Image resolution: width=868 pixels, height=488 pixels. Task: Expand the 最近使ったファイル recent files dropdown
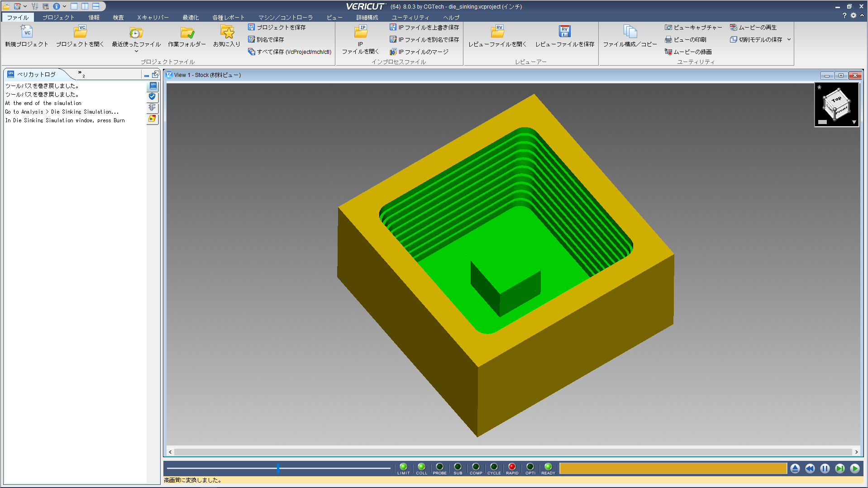point(136,51)
